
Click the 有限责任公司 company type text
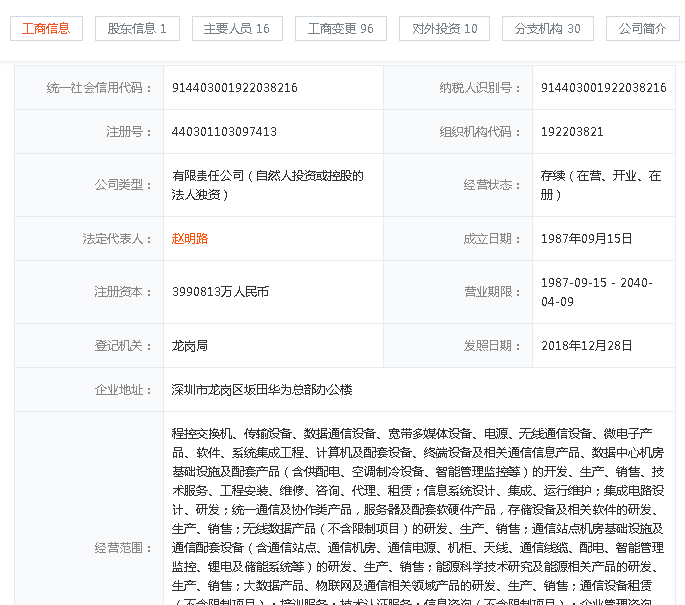pyautogui.click(x=268, y=185)
